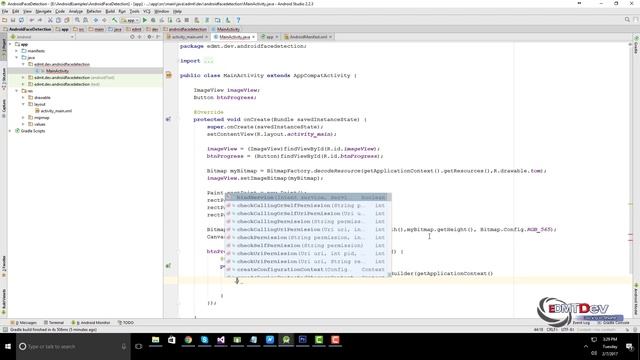Viewport: 640px width, 360px height.
Task: Click the search everywhere magnifier icon
Action: click(x=627, y=20)
